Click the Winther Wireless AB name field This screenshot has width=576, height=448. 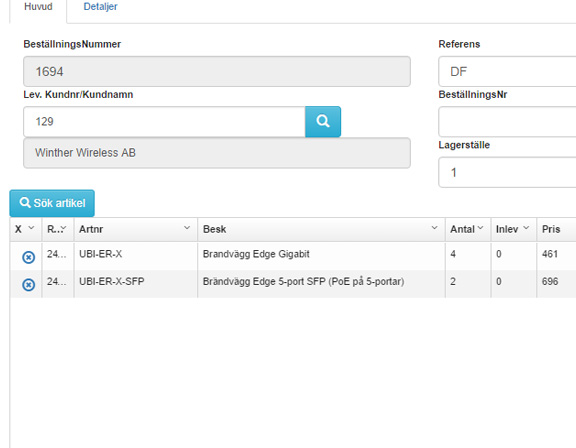coord(217,153)
